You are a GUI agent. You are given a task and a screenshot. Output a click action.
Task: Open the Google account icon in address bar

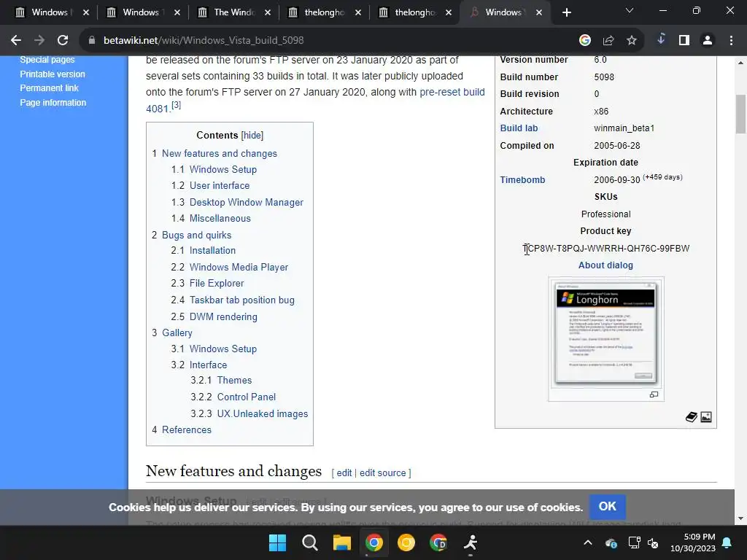click(585, 41)
